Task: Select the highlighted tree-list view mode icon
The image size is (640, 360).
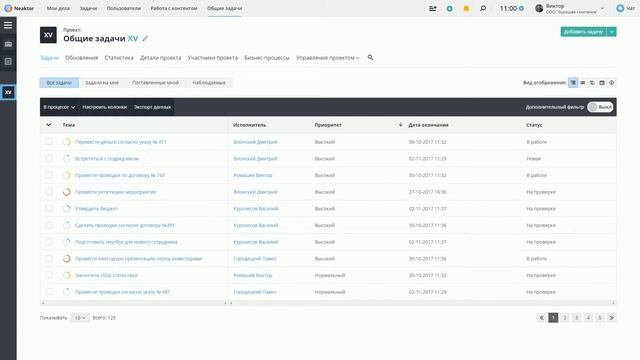Action: (x=573, y=83)
